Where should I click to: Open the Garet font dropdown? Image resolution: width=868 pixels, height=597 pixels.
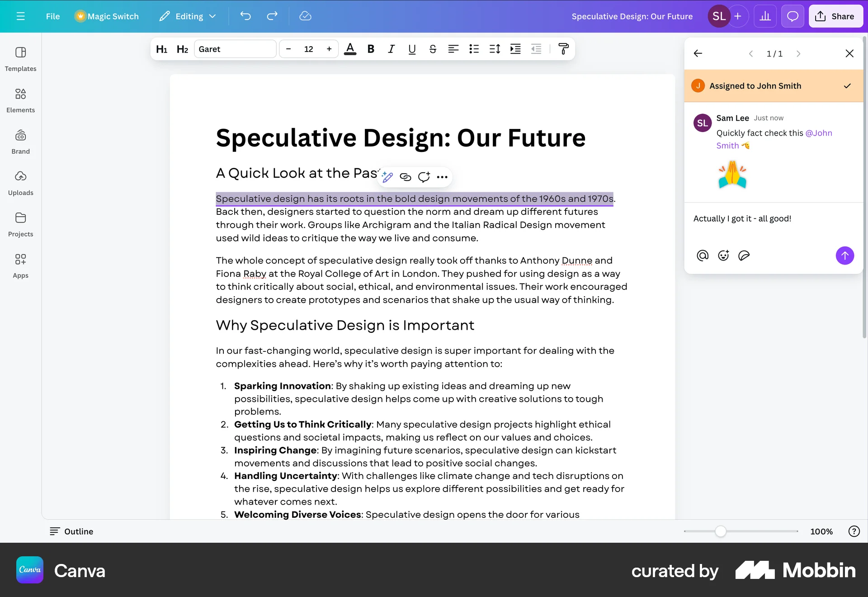click(x=235, y=49)
